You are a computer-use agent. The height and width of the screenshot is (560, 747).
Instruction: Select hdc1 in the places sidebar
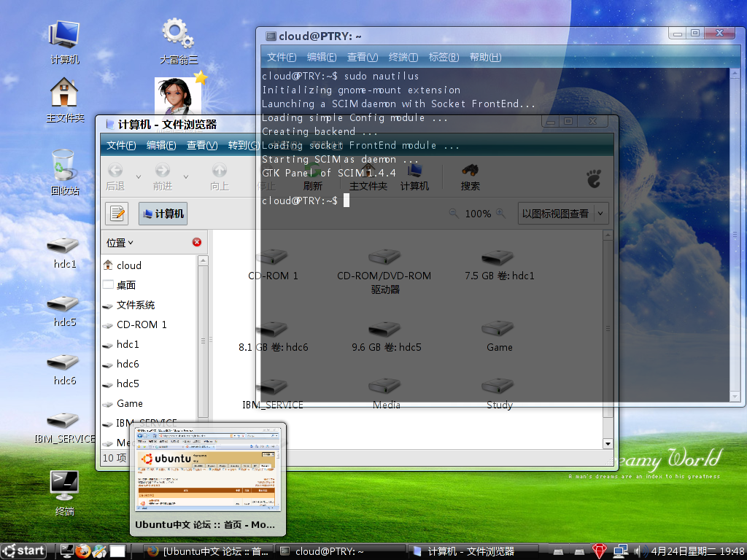point(149,344)
